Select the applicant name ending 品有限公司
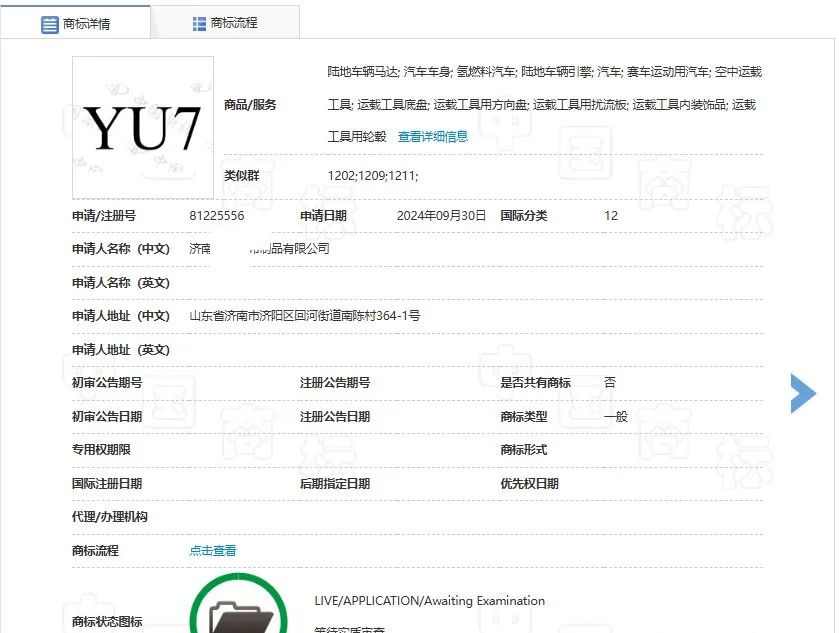 260,249
